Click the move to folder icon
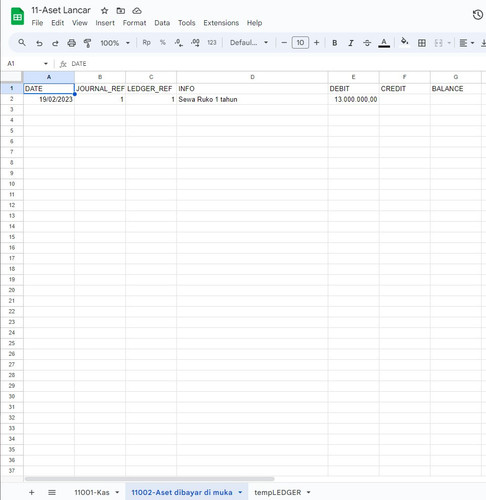This screenshot has width=486, height=500. [121, 11]
